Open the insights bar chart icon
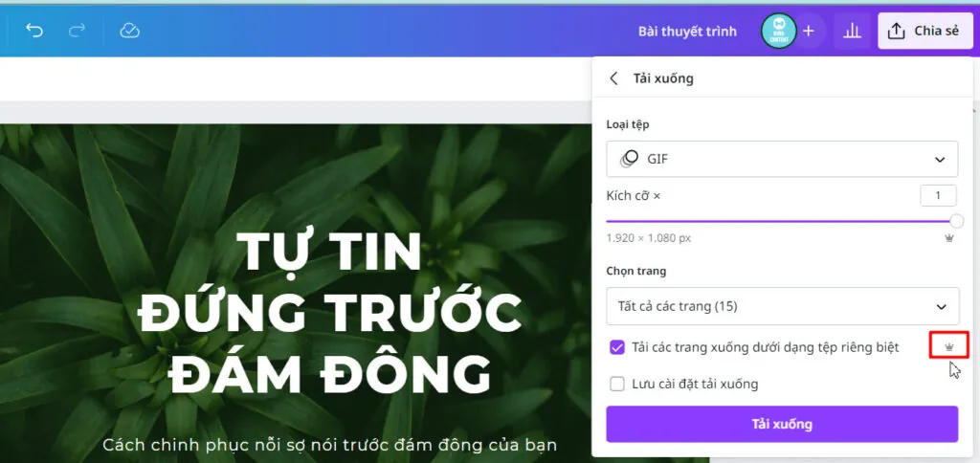Screen dimensions: 980x463 click(x=851, y=31)
